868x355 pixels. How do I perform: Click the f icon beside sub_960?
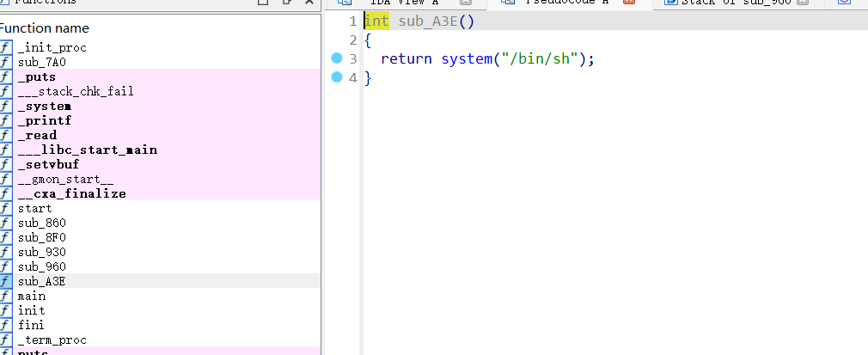tap(6, 266)
